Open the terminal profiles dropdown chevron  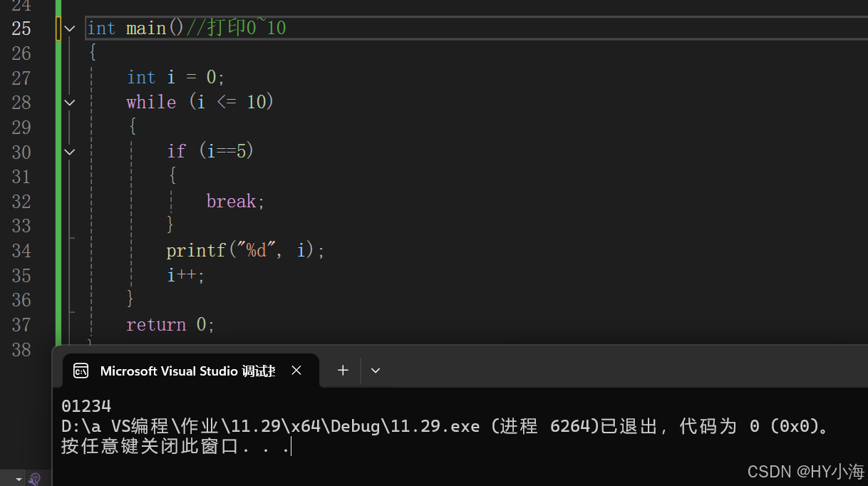(x=376, y=370)
